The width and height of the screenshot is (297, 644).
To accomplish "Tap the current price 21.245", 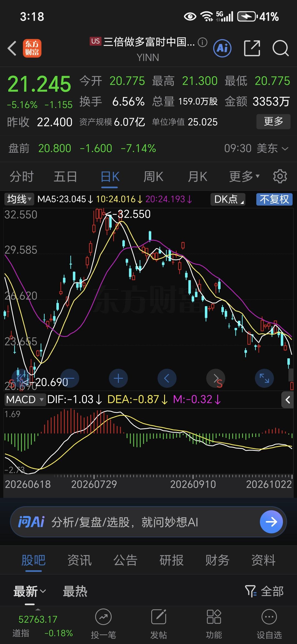I will pos(39,84).
